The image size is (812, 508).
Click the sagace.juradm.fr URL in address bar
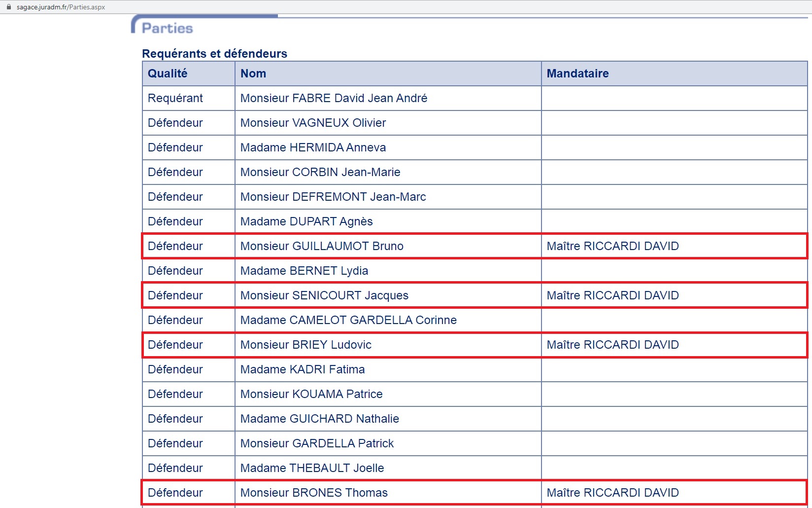(61, 7)
